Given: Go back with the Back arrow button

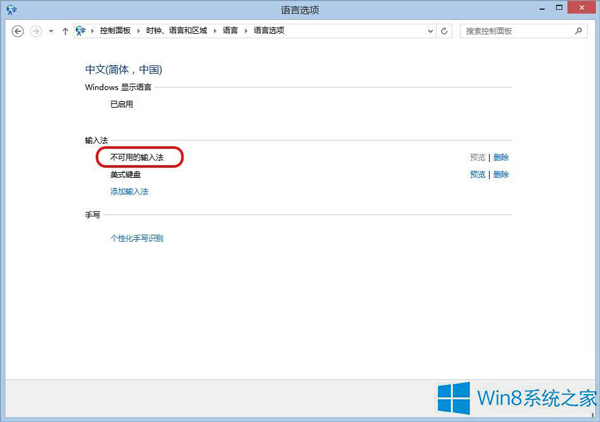Looking at the screenshot, I should point(18,31).
